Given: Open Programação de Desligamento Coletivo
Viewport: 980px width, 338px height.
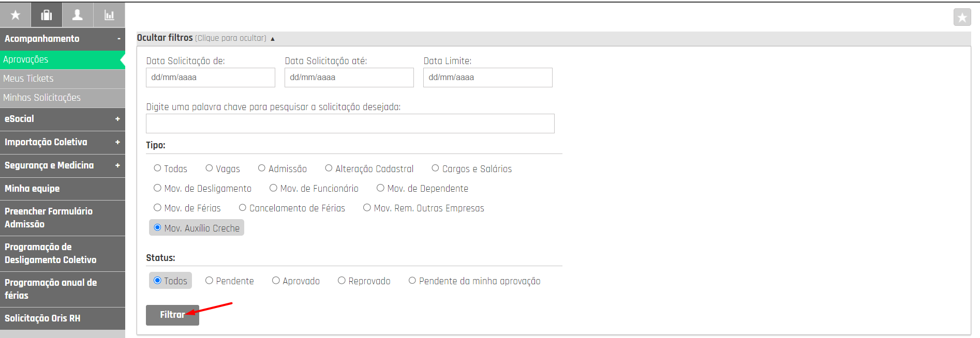Looking at the screenshot, I should 63,253.
